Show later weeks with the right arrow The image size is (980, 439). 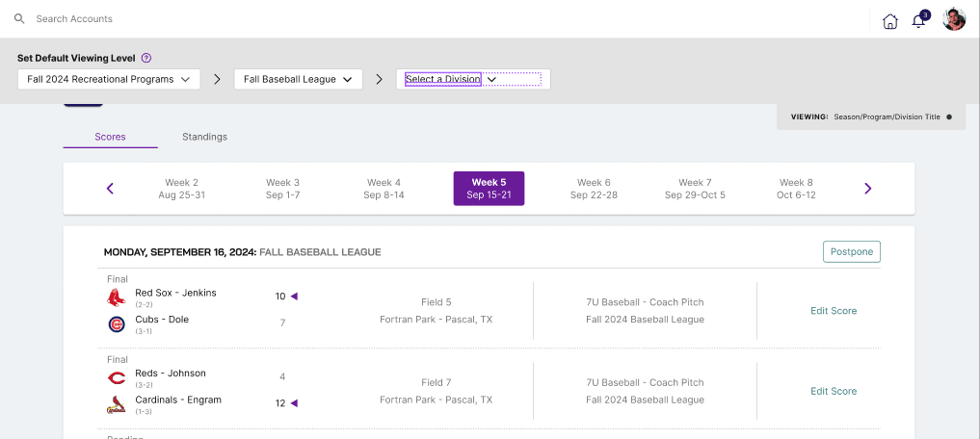tap(867, 188)
